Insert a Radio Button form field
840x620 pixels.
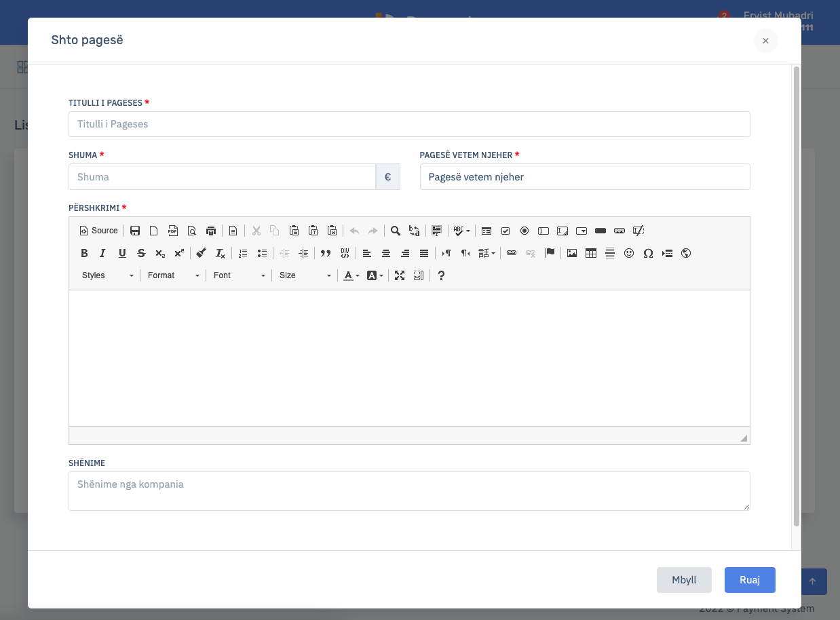click(x=524, y=231)
